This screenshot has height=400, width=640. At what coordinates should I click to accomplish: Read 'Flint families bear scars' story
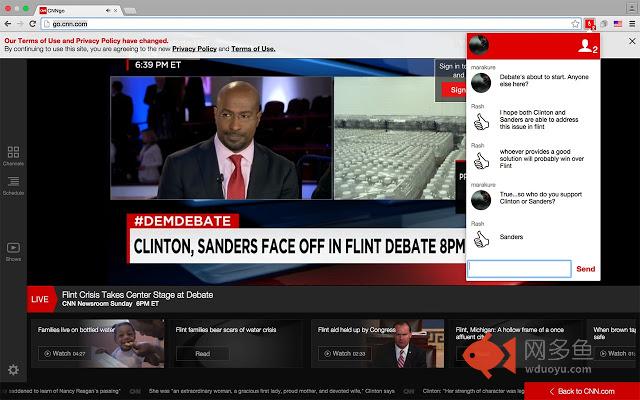[x=202, y=353]
